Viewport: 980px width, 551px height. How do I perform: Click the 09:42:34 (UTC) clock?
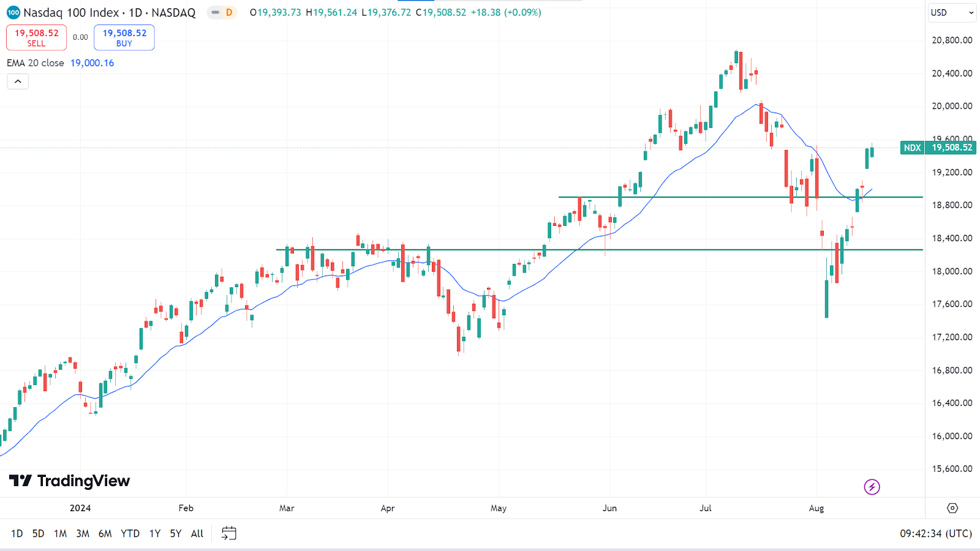(936, 534)
